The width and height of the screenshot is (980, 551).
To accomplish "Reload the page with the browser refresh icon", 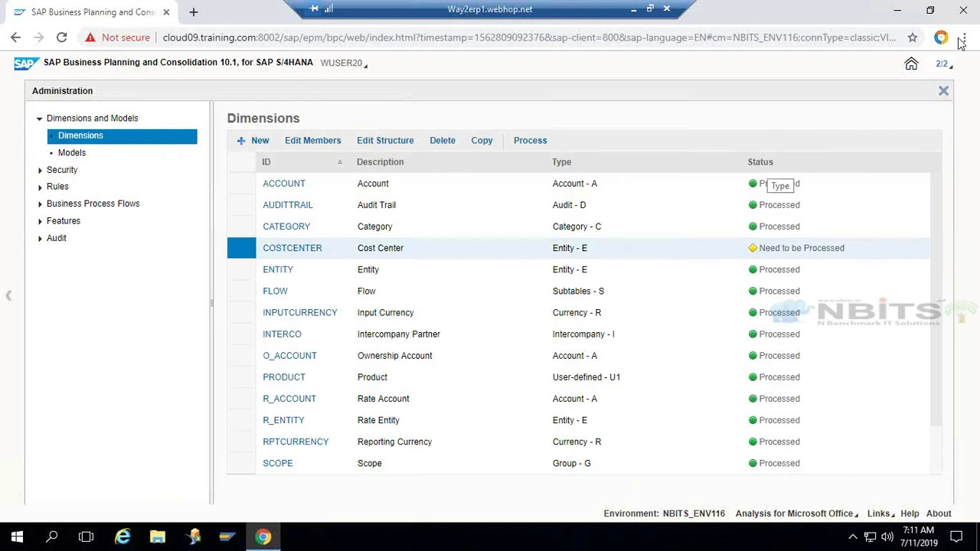I will point(62,37).
